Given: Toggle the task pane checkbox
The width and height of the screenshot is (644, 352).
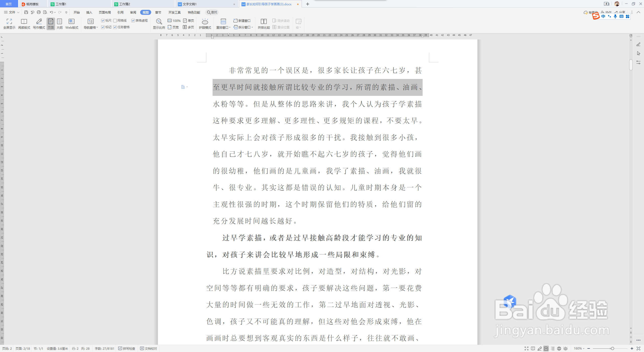Looking at the screenshot, I should click(115, 27).
